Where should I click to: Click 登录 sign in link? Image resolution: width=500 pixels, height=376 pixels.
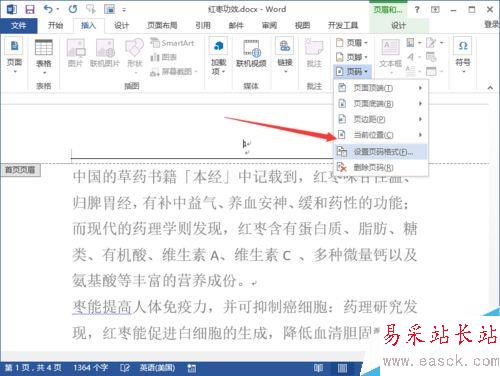[492, 24]
